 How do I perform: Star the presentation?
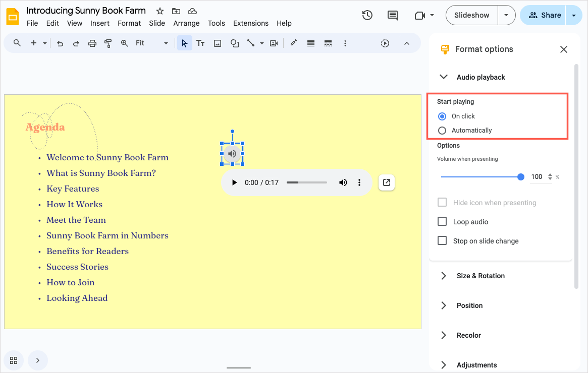pyautogui.click(x=160, y=11)
